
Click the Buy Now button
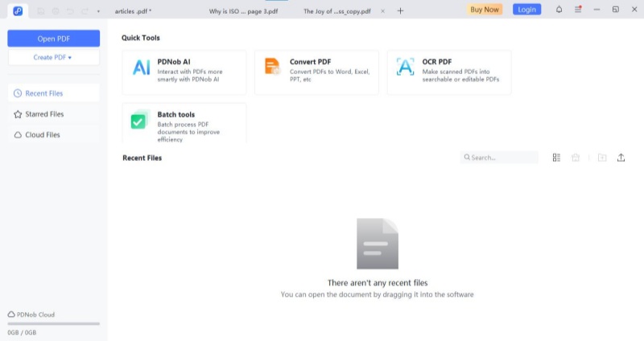(485, 10)
